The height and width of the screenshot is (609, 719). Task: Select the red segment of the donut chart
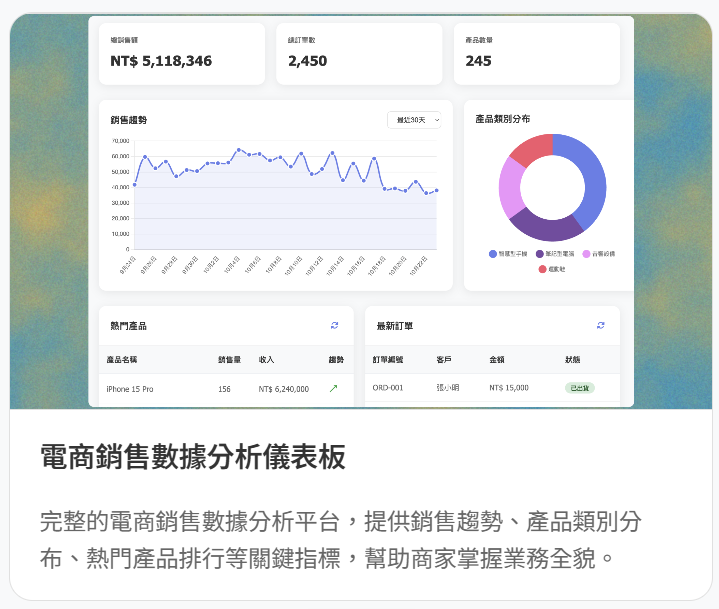click(531, 151)
